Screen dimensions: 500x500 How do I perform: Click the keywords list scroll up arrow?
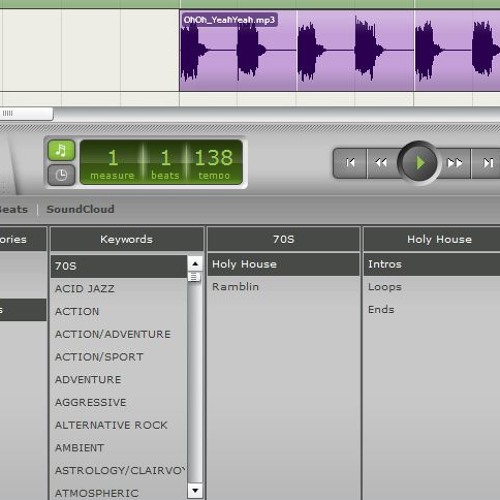(x=195, y=264)
